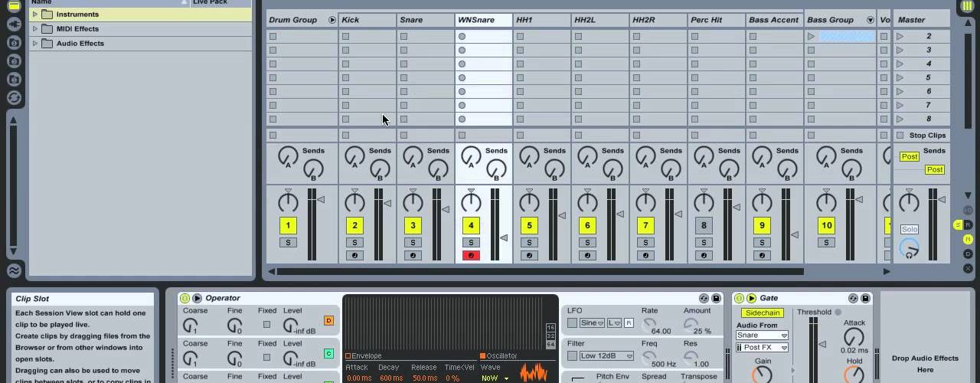Solo track 10 Bass Group
Viewport: 980px width, 383px height.
point(826,242)
